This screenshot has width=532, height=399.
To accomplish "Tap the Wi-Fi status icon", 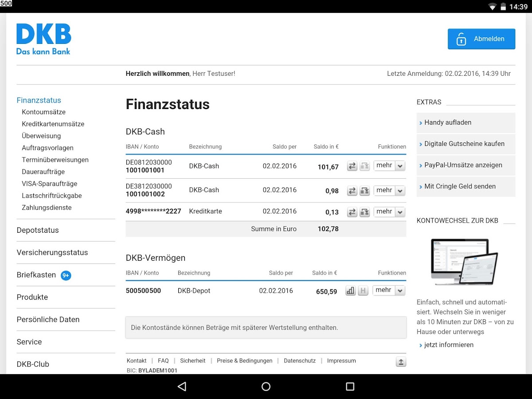I will [x=492, y=7].
